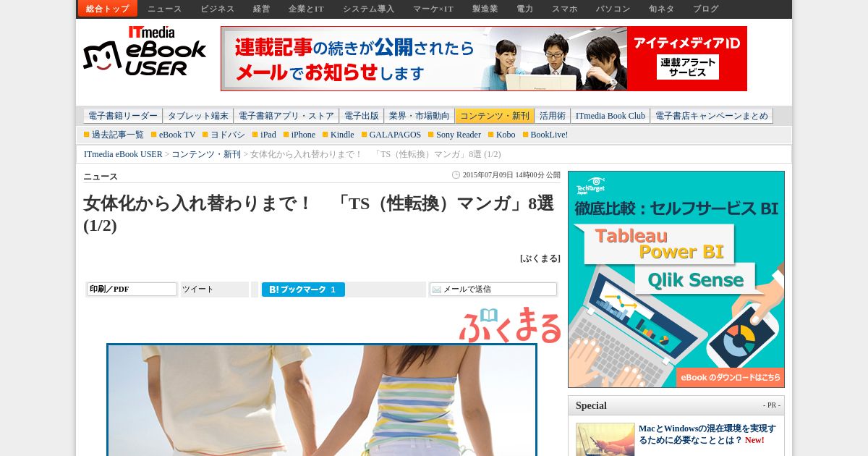Click the メールで送信 button
Image resolution: width=868 pixels, height=456 pixels.
click(x=493, y=290)
